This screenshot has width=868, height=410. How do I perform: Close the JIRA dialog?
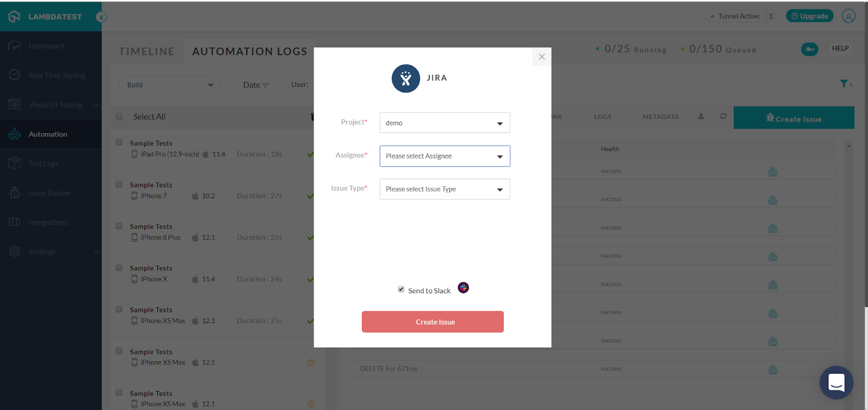541,56
